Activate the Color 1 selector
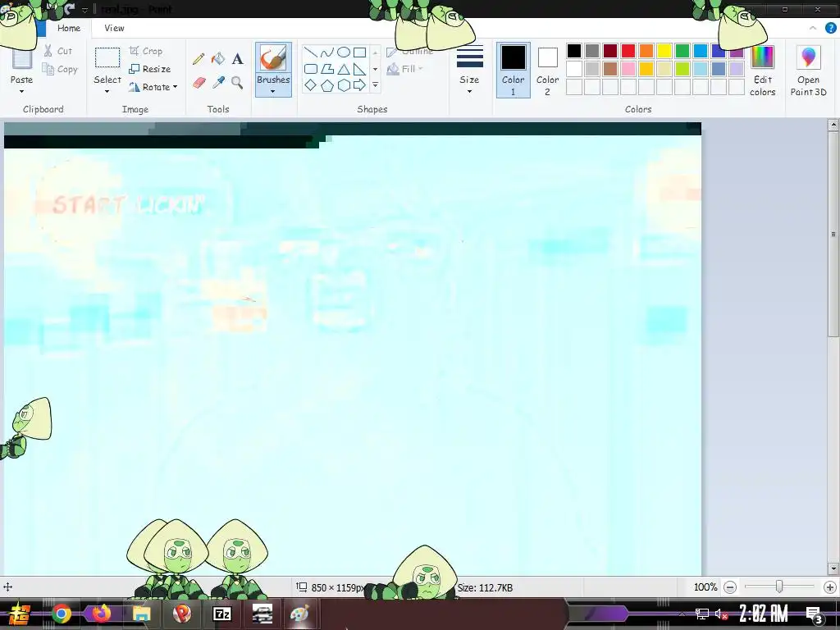This screenshot has width=840, height=630. point(514,71)
